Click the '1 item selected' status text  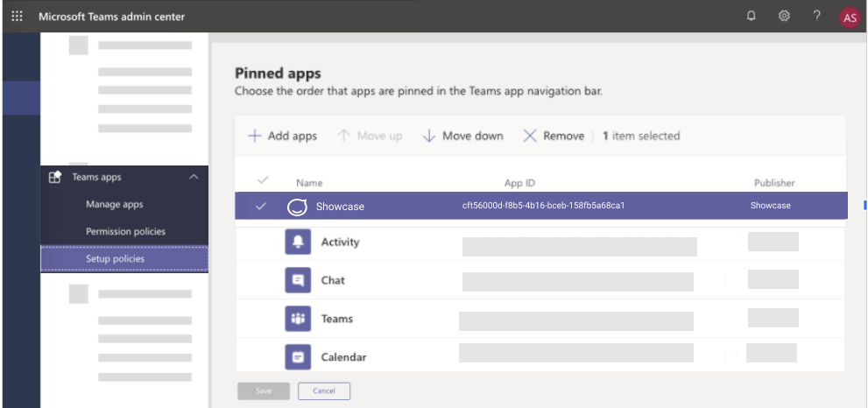641,136
